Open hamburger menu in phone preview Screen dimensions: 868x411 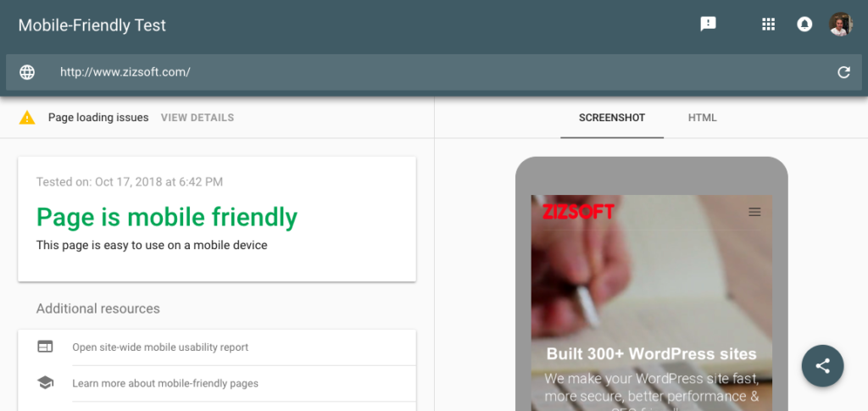pyautogui.click(x=754, y=212)
